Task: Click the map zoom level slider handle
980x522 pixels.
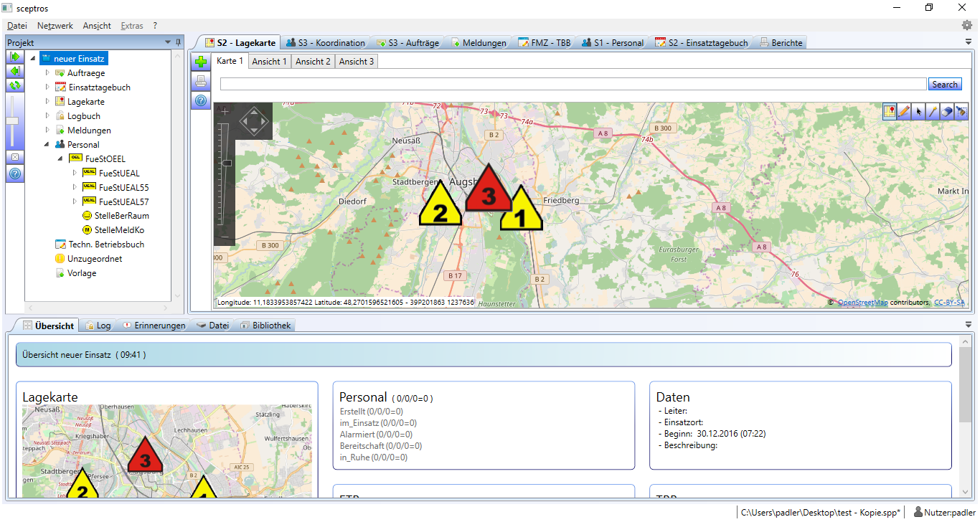Action: coord(225,163)
